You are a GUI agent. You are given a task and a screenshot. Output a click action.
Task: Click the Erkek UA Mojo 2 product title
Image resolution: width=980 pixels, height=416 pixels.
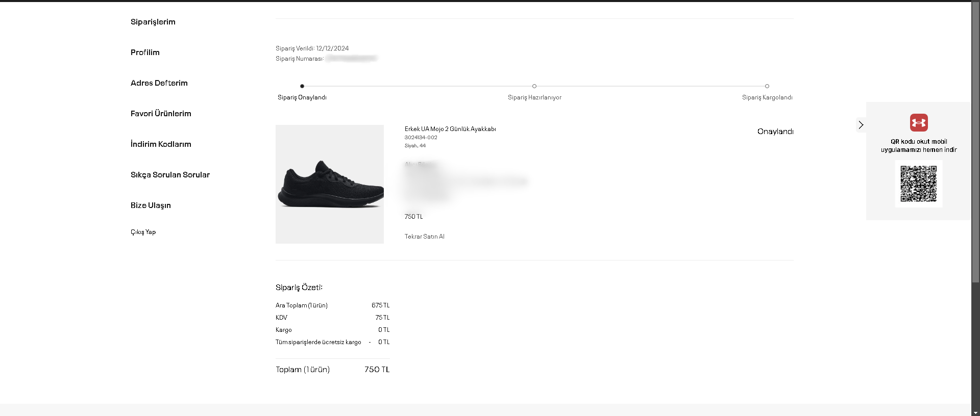[450, 129]
